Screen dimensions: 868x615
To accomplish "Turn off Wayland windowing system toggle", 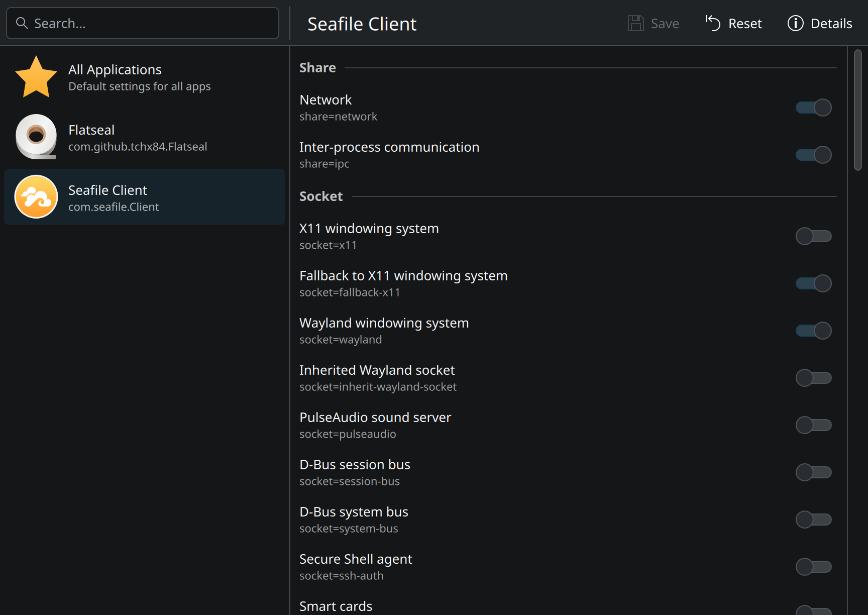I will tap(813, 331).
